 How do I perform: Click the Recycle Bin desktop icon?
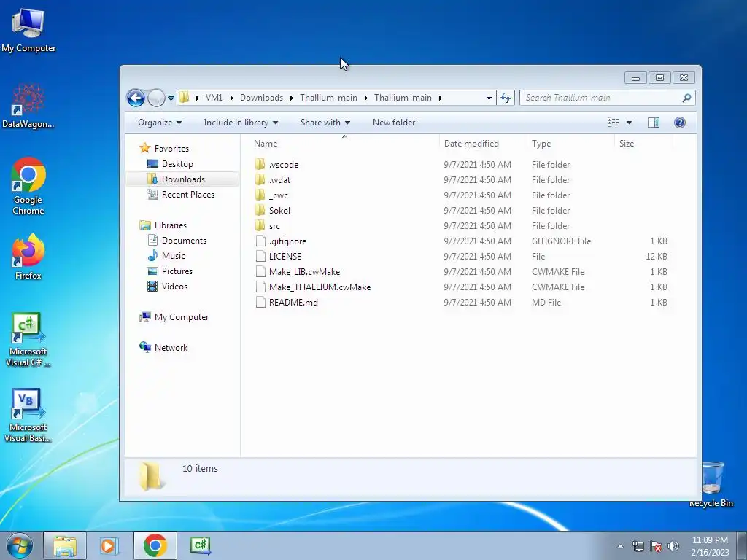tap(711, 484)
